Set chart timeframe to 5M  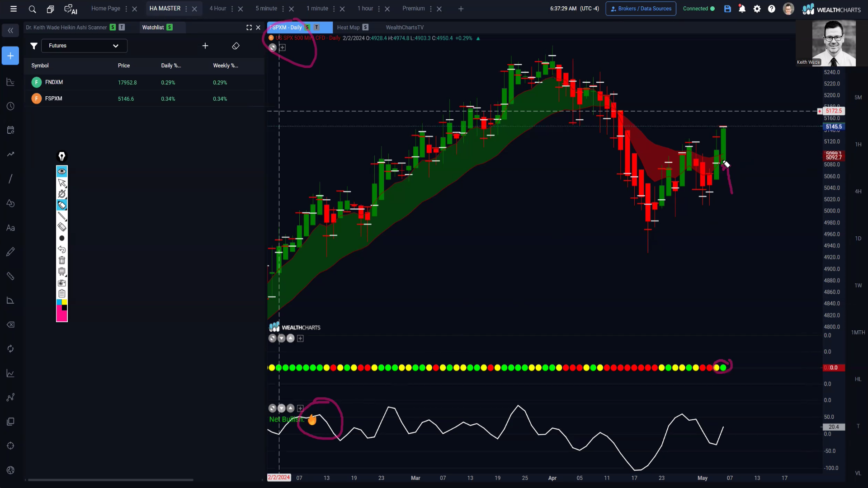pyautogui.click(x=858, y=98)
